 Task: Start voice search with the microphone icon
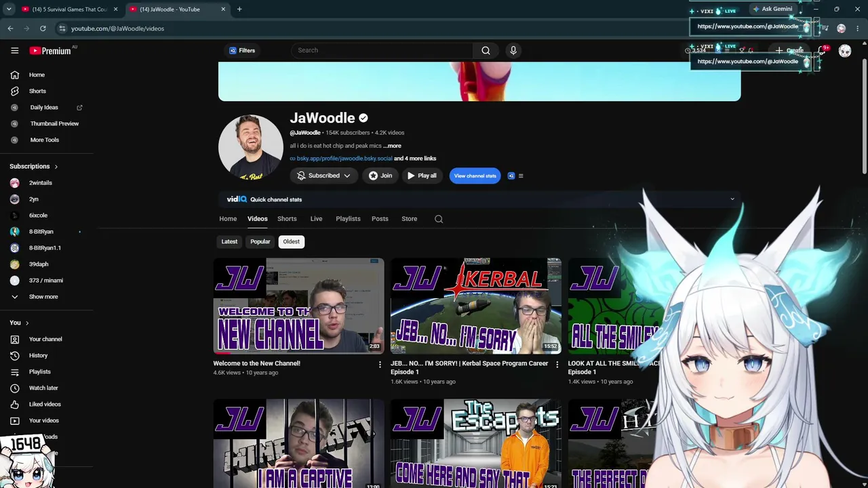(513, 50)
